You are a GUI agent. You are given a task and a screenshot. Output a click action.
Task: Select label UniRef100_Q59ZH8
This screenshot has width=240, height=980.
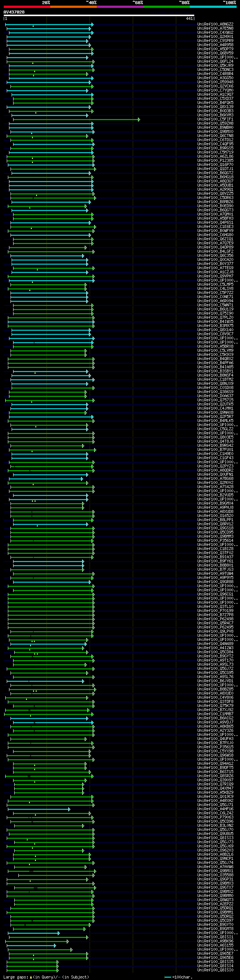point(215,124)
